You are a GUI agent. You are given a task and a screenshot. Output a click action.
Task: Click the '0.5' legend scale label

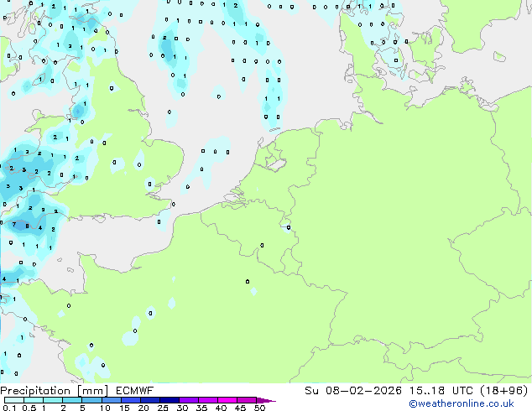coord(29,408)
